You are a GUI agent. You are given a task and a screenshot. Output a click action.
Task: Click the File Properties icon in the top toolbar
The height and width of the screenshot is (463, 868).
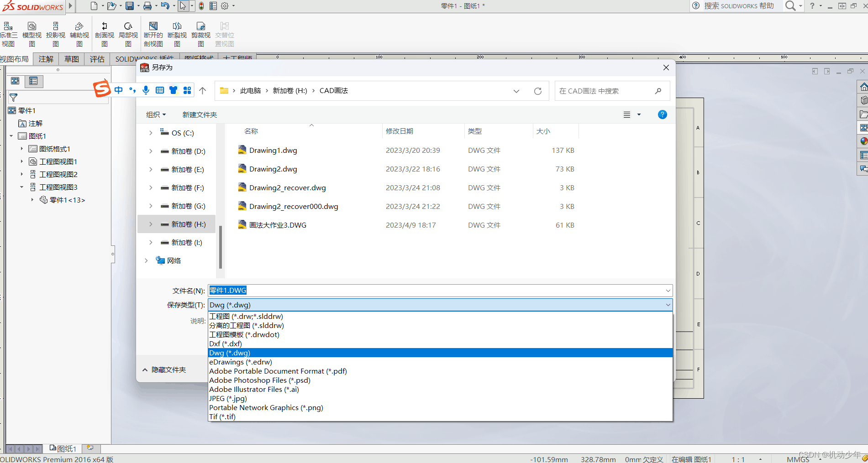(x=213, y=6)
